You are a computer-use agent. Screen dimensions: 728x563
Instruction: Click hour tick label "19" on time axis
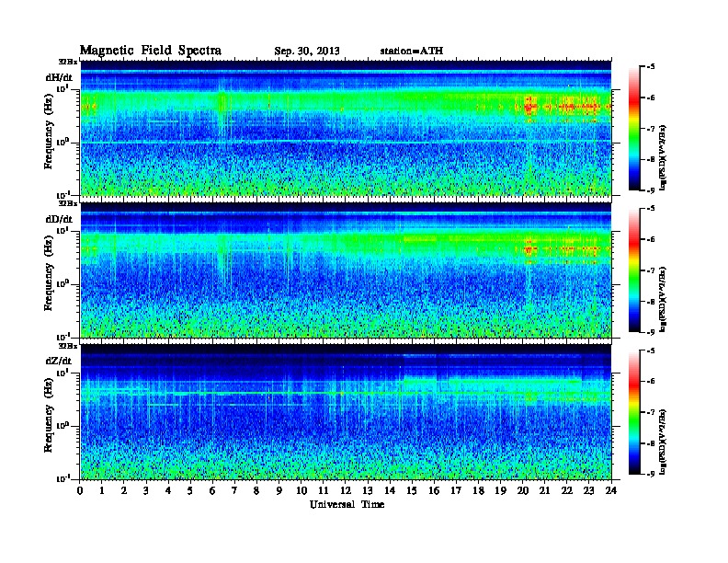500,490
